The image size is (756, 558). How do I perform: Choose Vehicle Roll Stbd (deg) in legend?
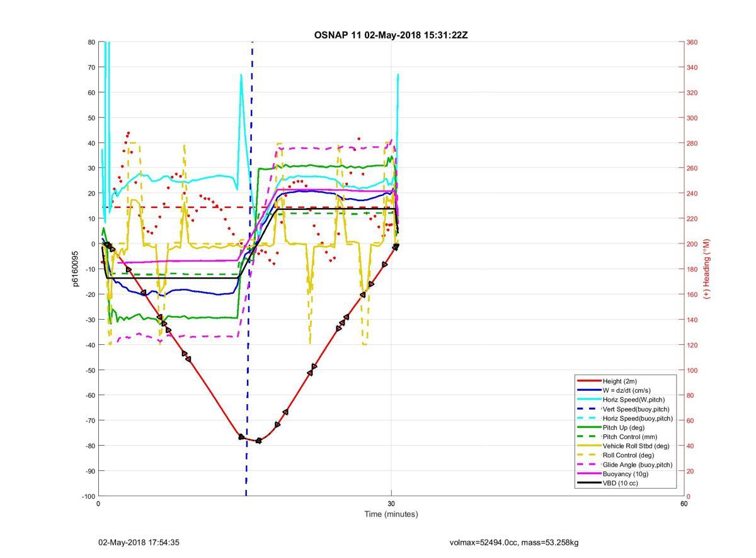tap(636, 446)
